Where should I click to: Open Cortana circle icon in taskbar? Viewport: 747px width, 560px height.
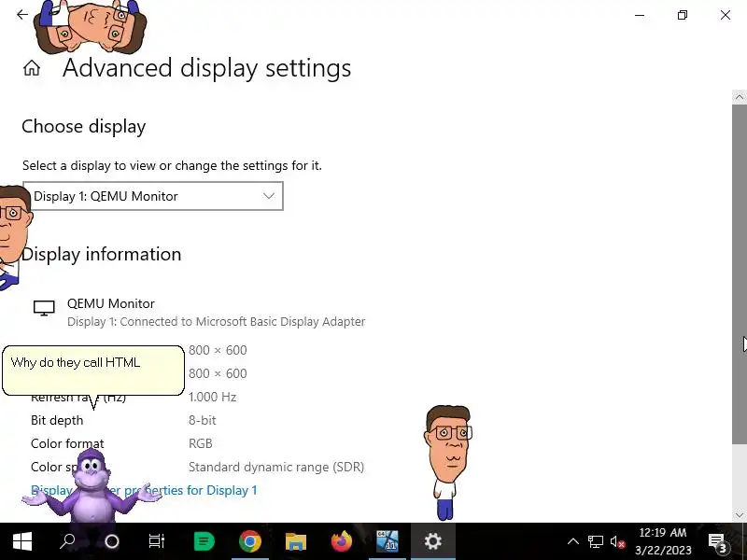coord(111,541)
